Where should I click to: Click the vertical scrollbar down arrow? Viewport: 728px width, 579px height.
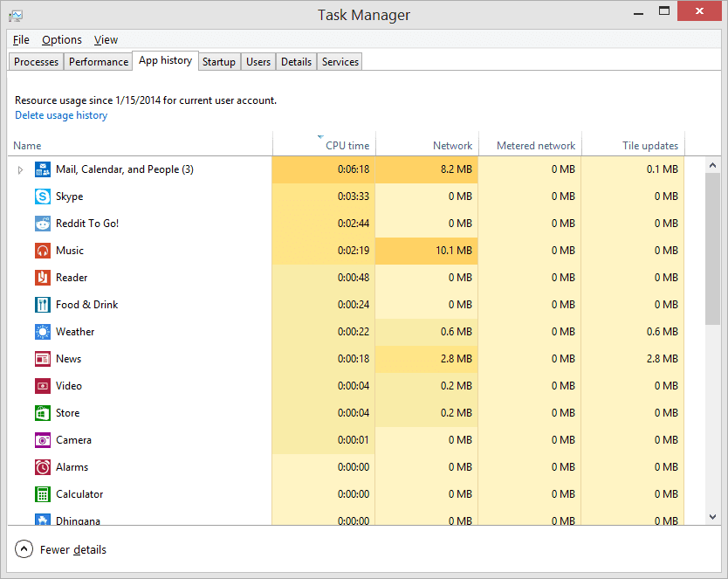coord(712,517)
